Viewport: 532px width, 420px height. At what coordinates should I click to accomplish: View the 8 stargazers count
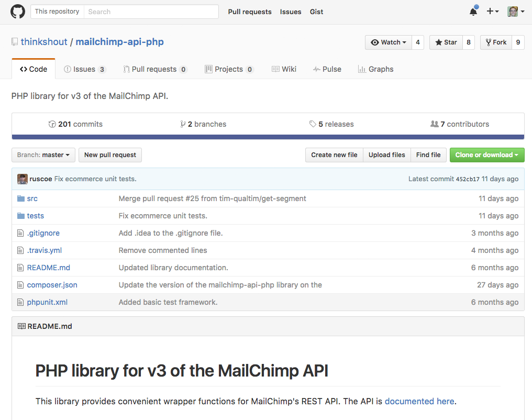pos(469,42)
